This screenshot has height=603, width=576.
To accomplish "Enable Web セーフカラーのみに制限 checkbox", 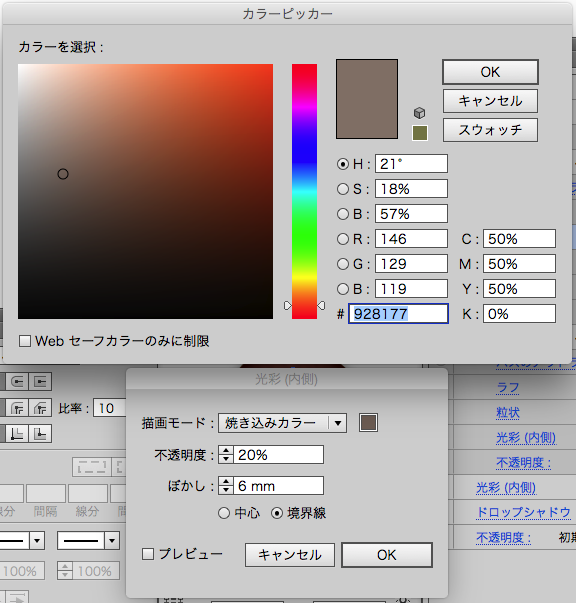I will [25, 341].
